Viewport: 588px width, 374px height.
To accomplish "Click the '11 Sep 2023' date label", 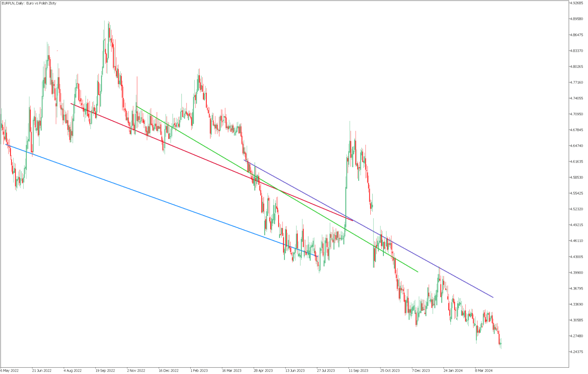I will click(358, 371).
